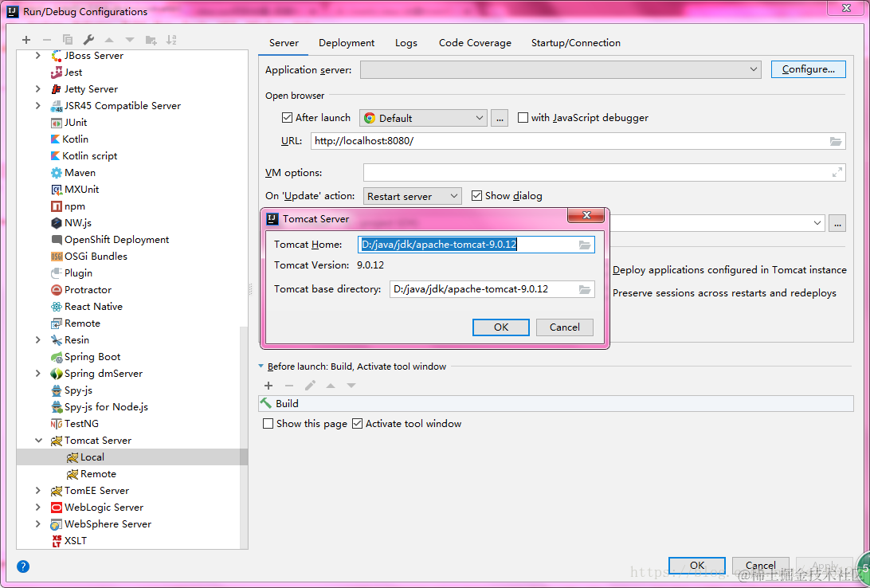Click the wrench Edit Defaults icon
The width and height of the screenshot is (870, 588).
88,40
